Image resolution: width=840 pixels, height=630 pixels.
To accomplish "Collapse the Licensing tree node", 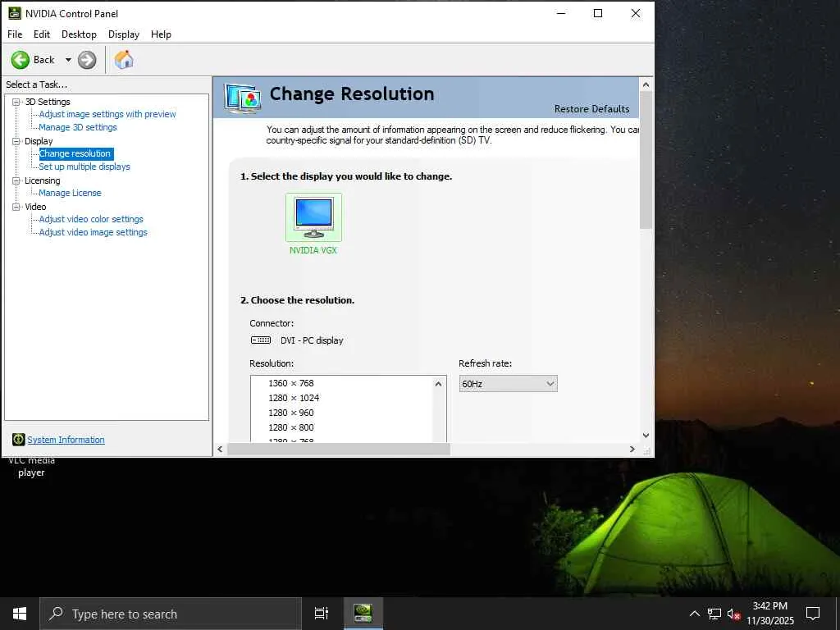I will [x=16, y=180].
